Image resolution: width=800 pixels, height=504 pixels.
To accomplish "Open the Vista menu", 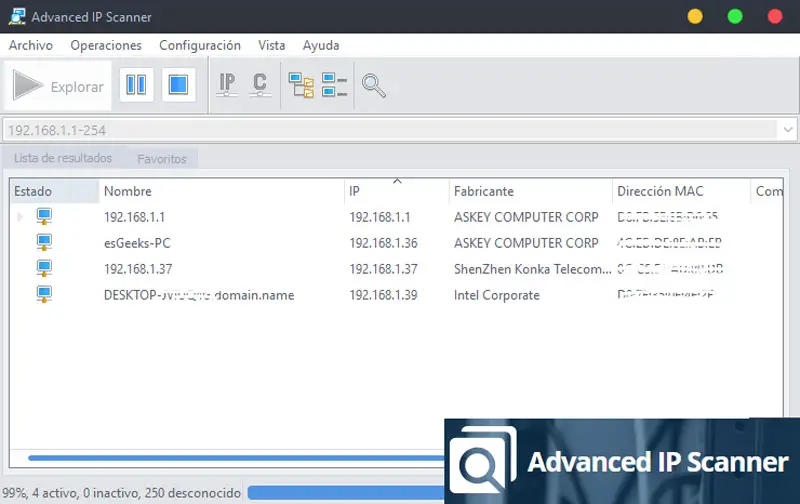I will [271, 45].
